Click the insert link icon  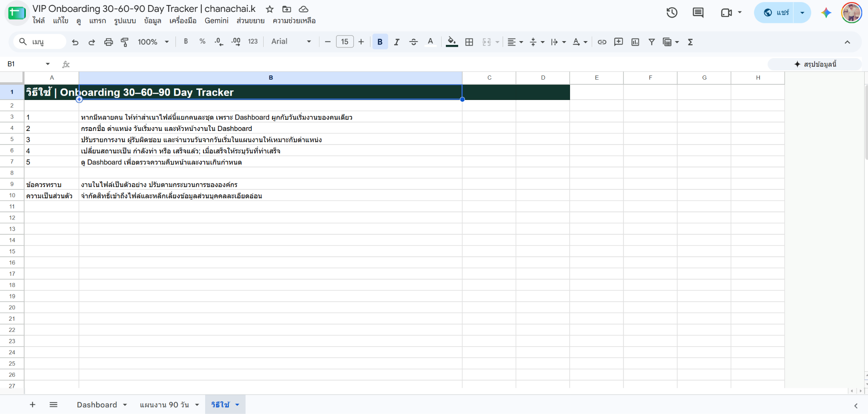[x=602, y=42]
